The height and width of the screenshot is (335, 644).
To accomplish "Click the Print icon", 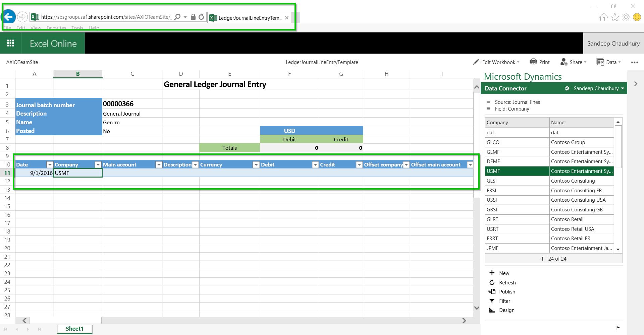I will pyautogui.click(x=533, y=62).
